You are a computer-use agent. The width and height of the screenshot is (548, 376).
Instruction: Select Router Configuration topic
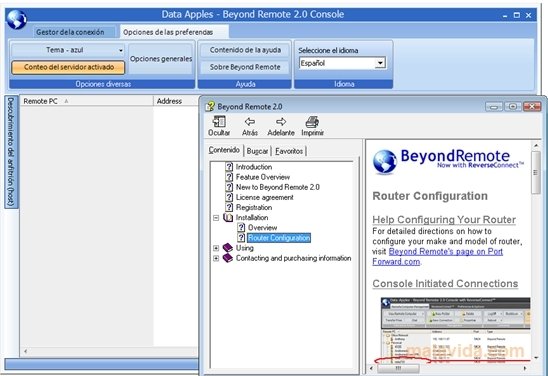279,238
